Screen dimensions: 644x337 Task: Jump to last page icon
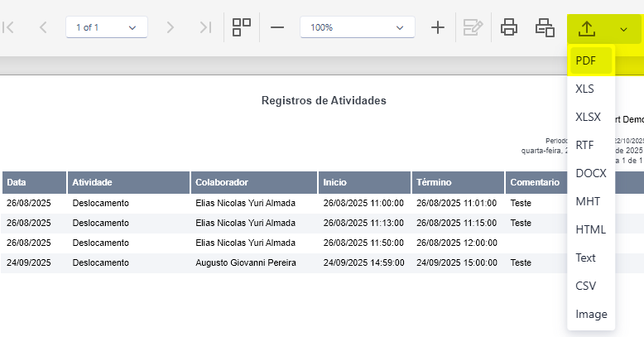coord(205,27)
